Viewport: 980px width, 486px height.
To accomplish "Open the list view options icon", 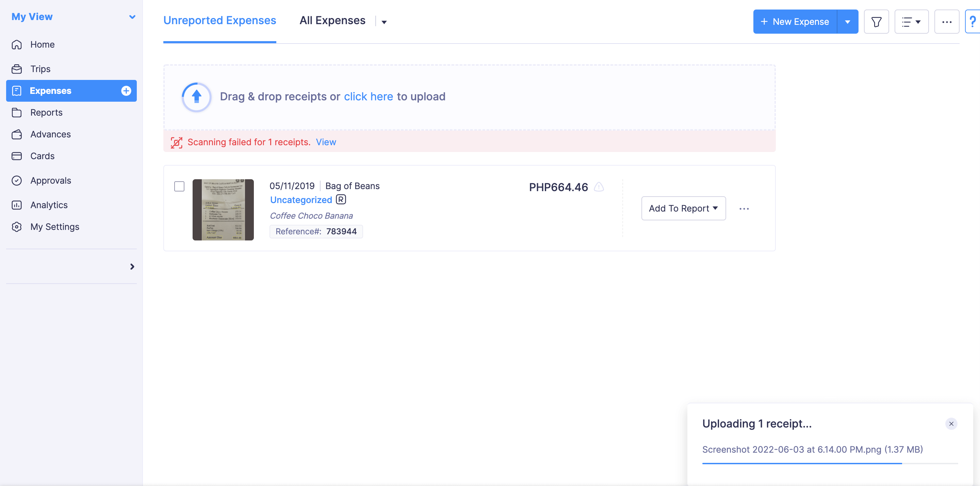I will pyautogui.click(x=911, y=22).
